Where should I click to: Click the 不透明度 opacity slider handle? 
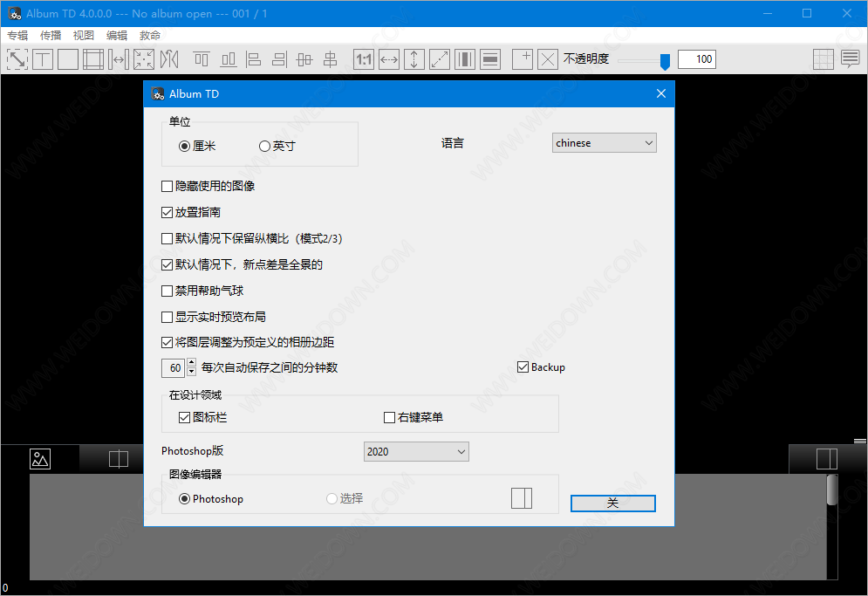tap(665, 61)
